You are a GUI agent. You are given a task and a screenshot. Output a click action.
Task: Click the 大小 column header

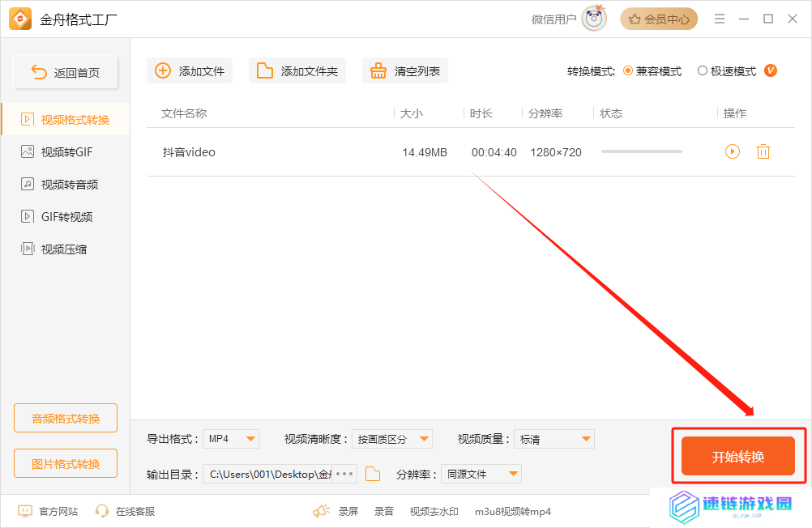click(412, 113)
